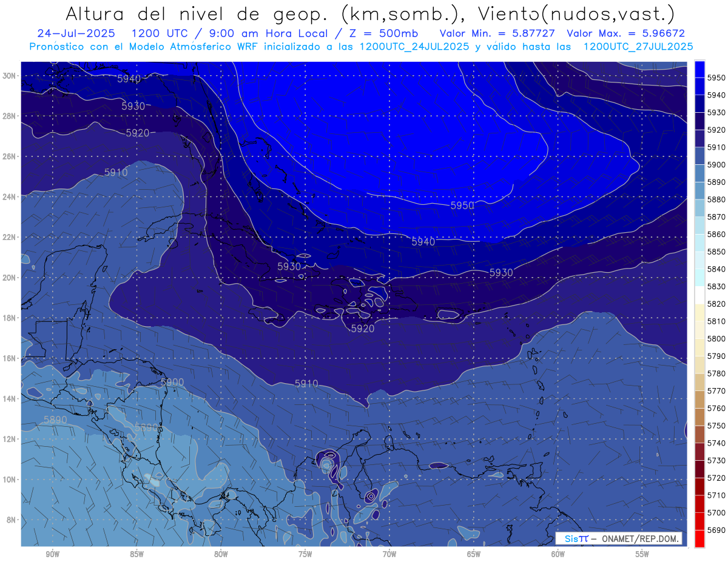Click 'Valor Max. = 5.96672' text
Image resolution: width=728 pixels, height=562 pixels.
point(625,33)
